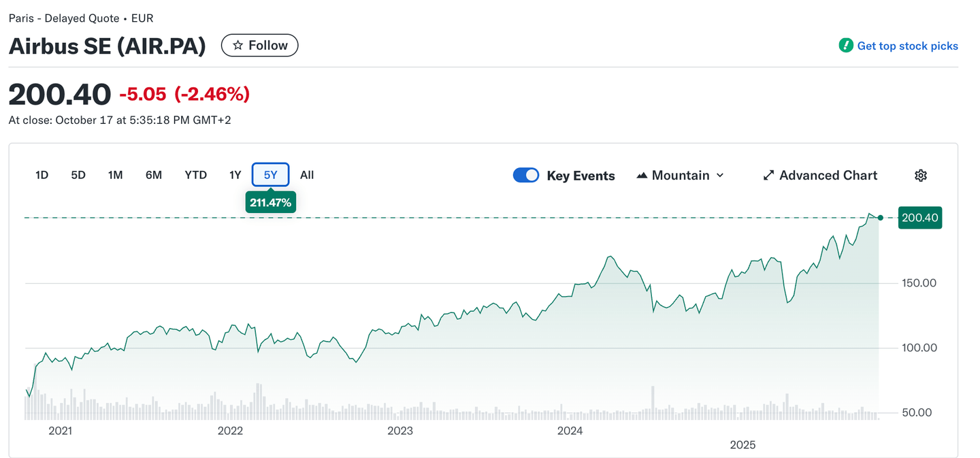This screenshot has width=980, height=458.
Task: Switch to the 1Y range
Action: [x=235, y=175]
